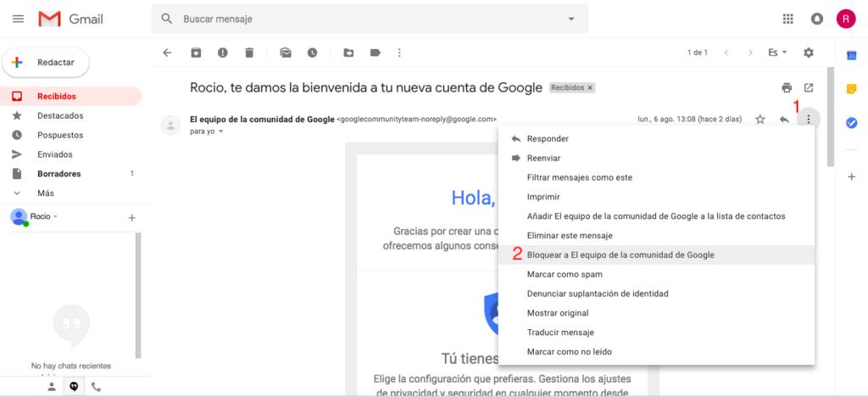Open Google Tasks side panel
868x397 pixels.
[852, 123]
